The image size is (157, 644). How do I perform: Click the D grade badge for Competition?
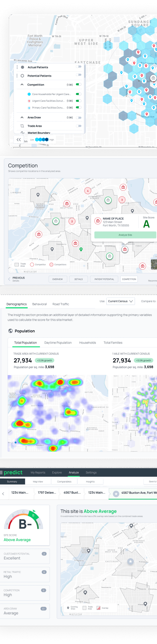(x=44, y=590)
